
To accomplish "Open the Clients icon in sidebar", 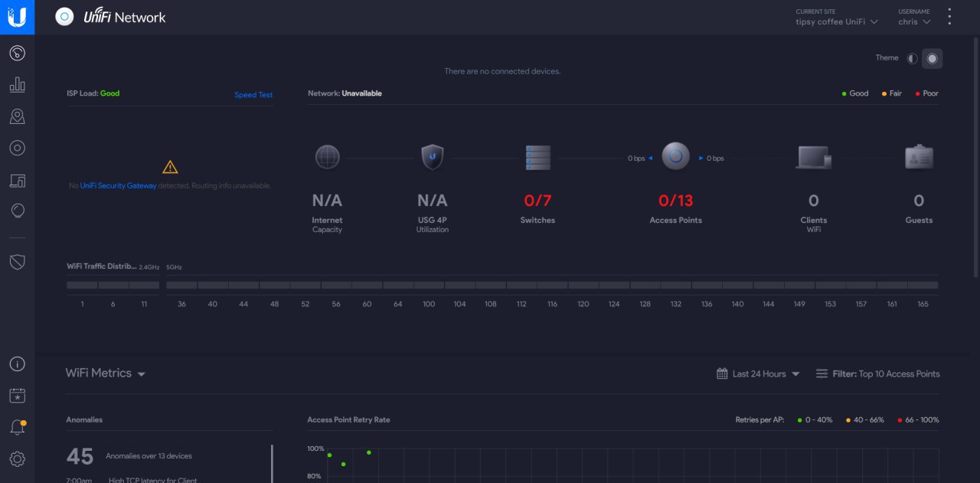I will tap(17, 181).
